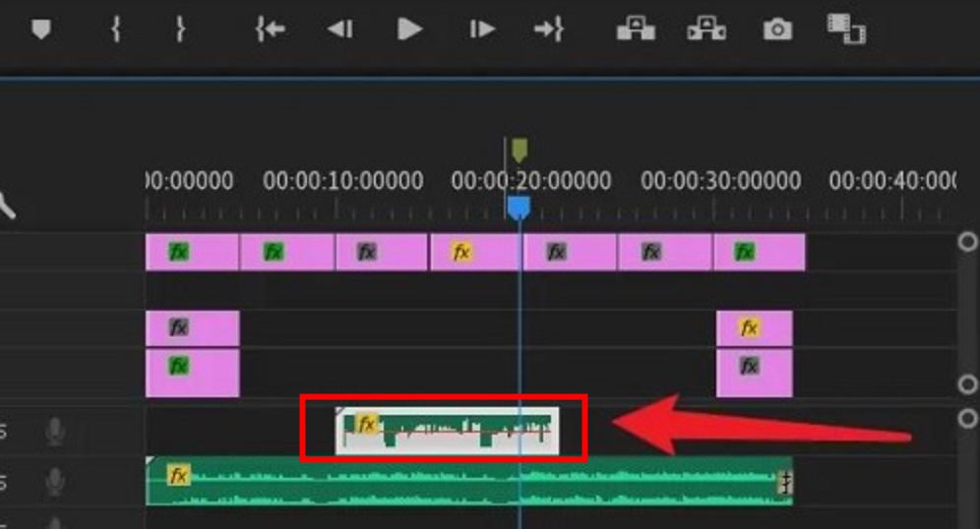Click the Lift button

pyautogui.click(x=636, y=29)
